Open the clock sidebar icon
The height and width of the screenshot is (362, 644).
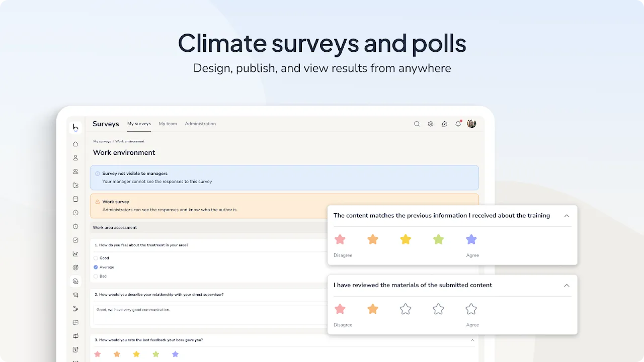[75, 213]
